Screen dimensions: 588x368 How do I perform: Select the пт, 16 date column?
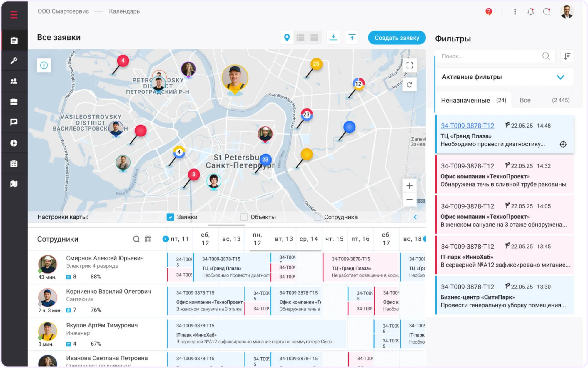pyautogui.click(x=360, y=239)
